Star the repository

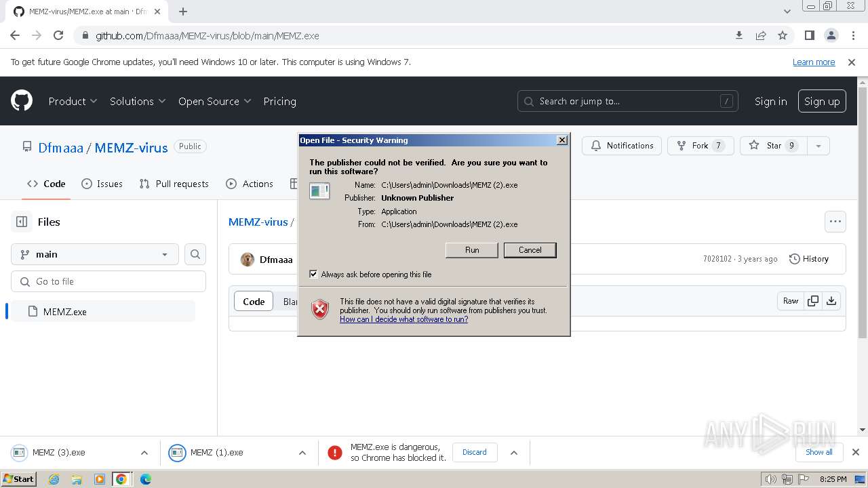(774, 146)
